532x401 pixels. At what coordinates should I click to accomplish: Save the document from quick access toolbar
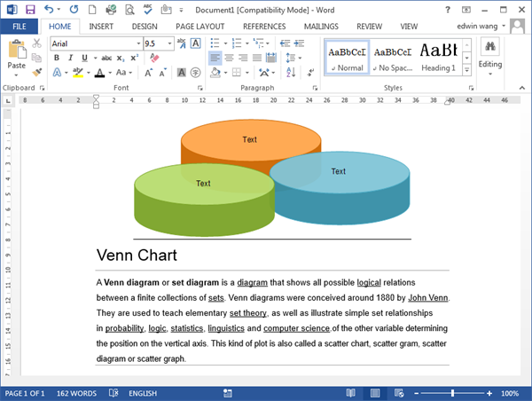[x=30, y=10]
